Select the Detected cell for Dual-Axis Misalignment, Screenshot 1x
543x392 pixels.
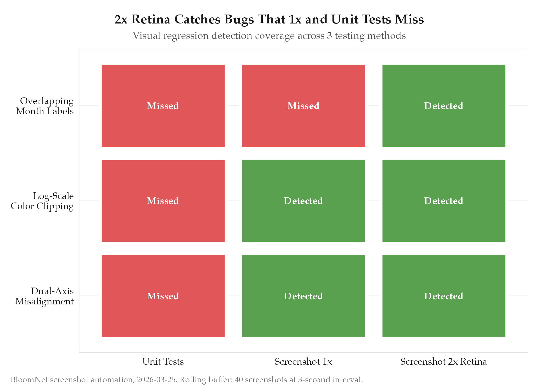(x=303, y=296)
